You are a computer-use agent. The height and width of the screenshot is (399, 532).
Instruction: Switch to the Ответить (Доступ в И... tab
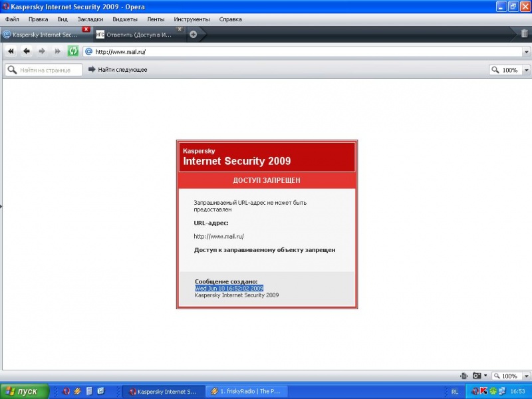(x=136, y=35)
